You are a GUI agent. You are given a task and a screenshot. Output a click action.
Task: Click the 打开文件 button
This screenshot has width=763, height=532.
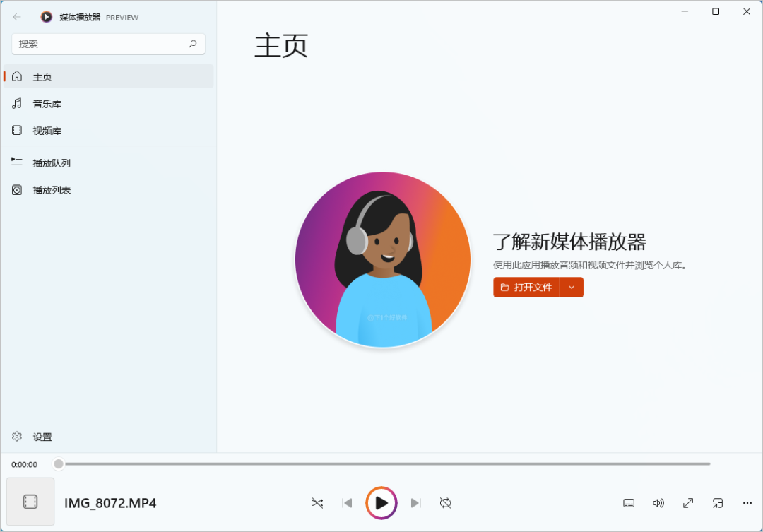coord(526,287)
